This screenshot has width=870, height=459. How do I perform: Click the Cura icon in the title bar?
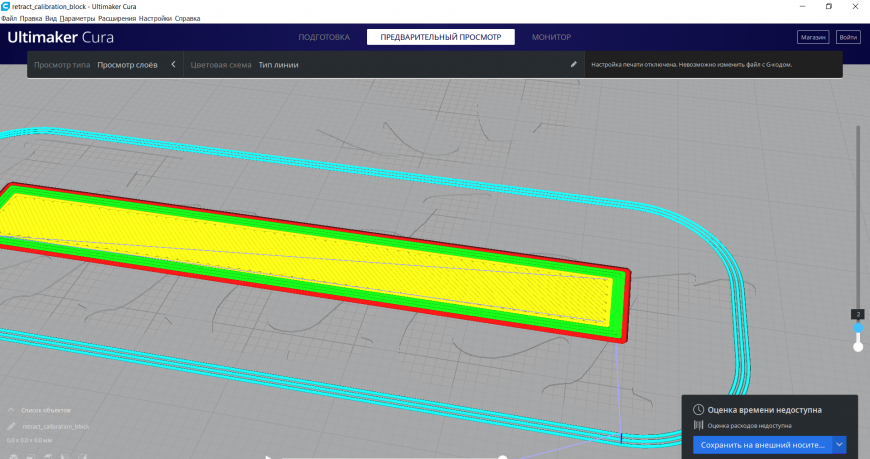pos(6,6)
